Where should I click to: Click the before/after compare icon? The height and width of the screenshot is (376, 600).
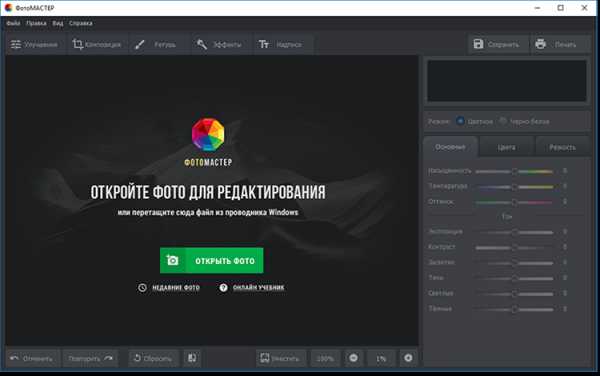coord(192,358)
